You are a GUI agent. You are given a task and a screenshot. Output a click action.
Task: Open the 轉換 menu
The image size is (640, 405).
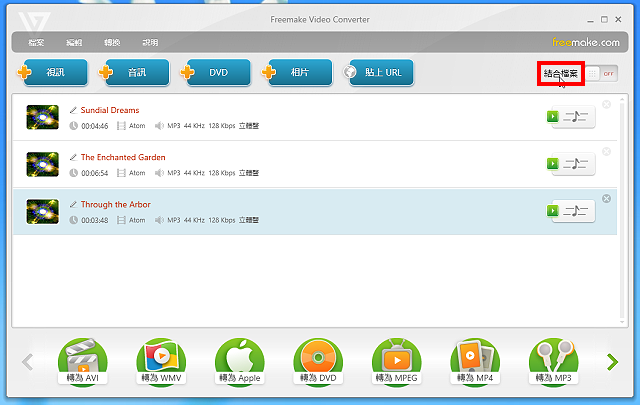[112, 42]
